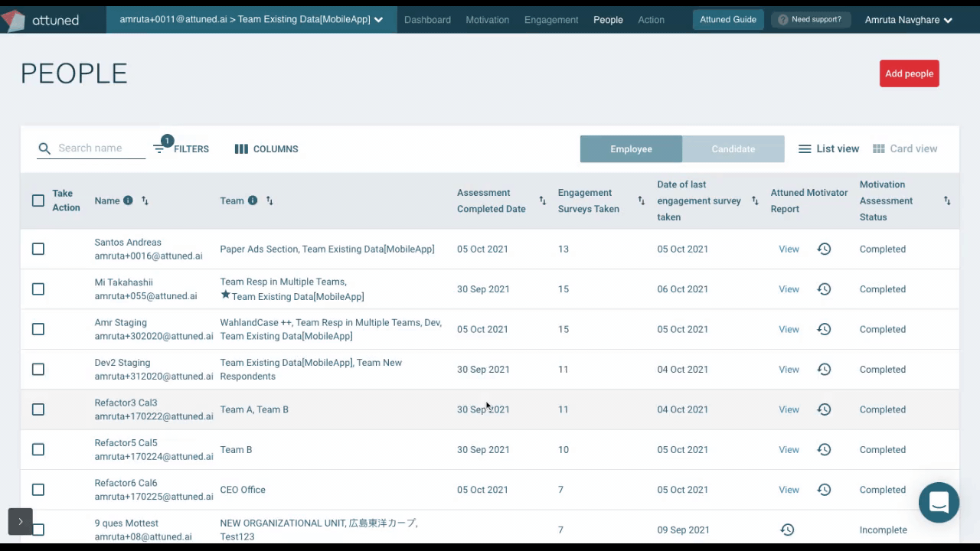Click the Search name input field
Image resolution: width=980 pixels, height=551 pixels.
tap(101, 148)
